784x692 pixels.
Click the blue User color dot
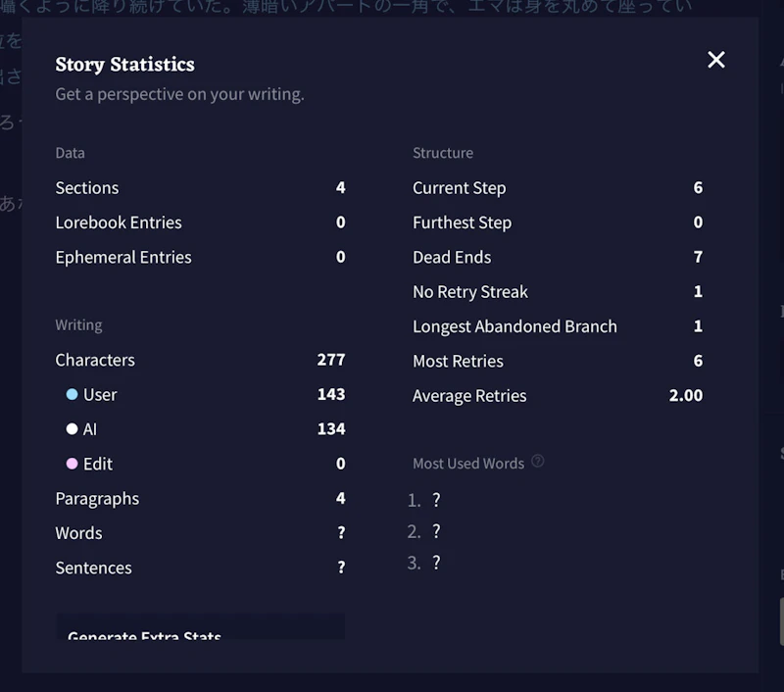click(x=72, y=394)
